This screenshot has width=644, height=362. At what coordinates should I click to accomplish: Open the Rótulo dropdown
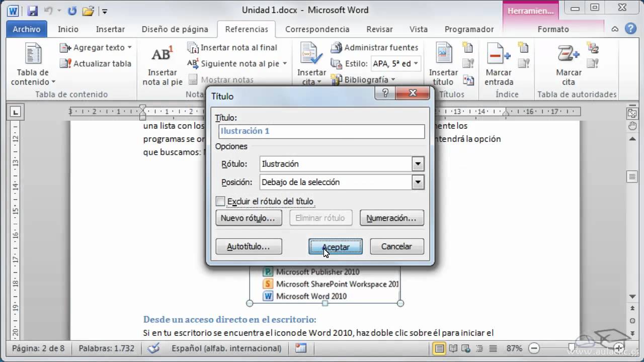pos(418,164)
